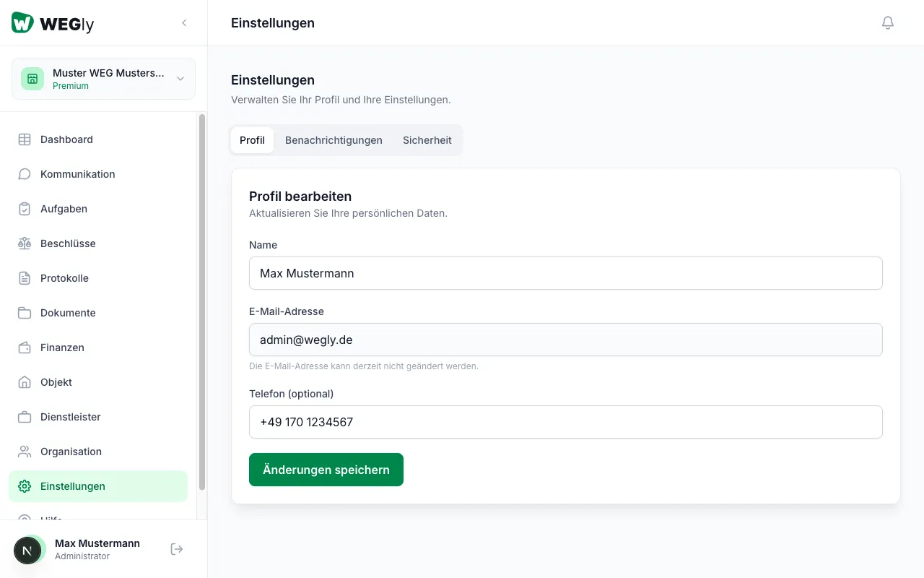The image size is (924, 578).
Task: Open the Sicherheit tab
Action: 427,140
